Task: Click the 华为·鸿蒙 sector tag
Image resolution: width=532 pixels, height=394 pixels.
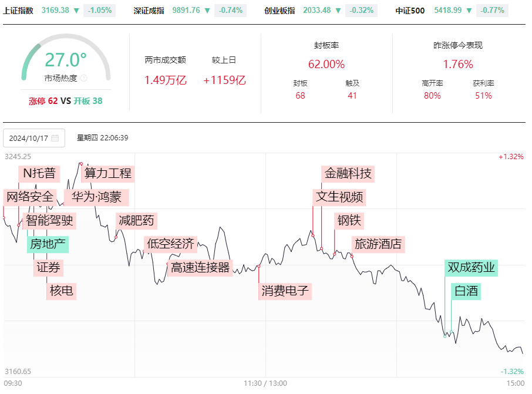Action: [96, 197]
